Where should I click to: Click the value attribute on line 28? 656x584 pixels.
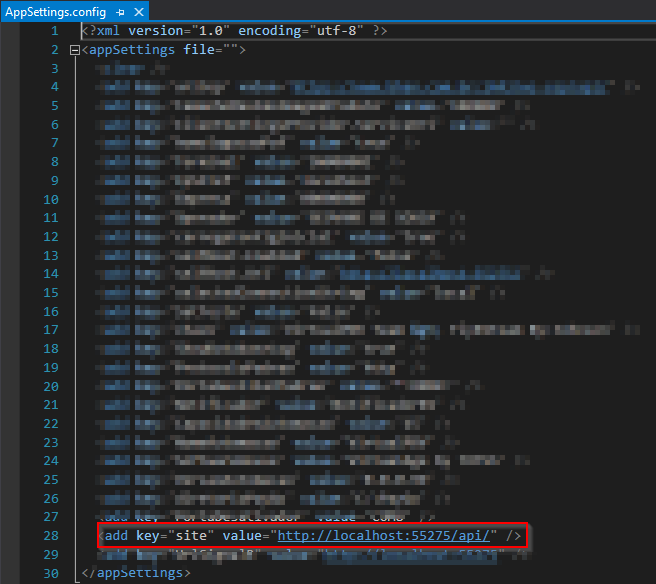360,535
